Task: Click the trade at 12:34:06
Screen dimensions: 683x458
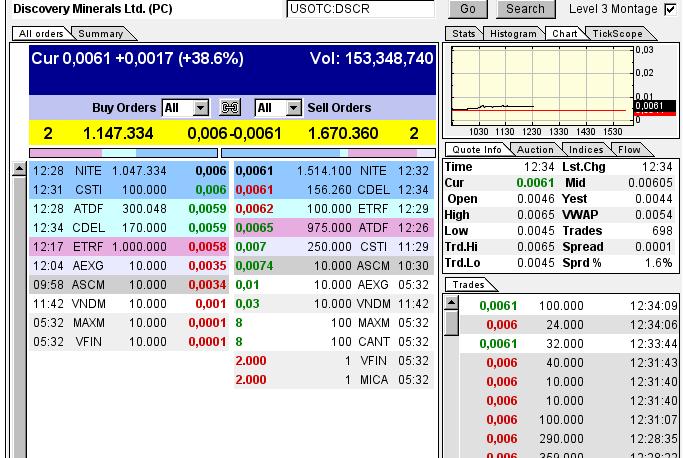Action: [x=569, y=325]
